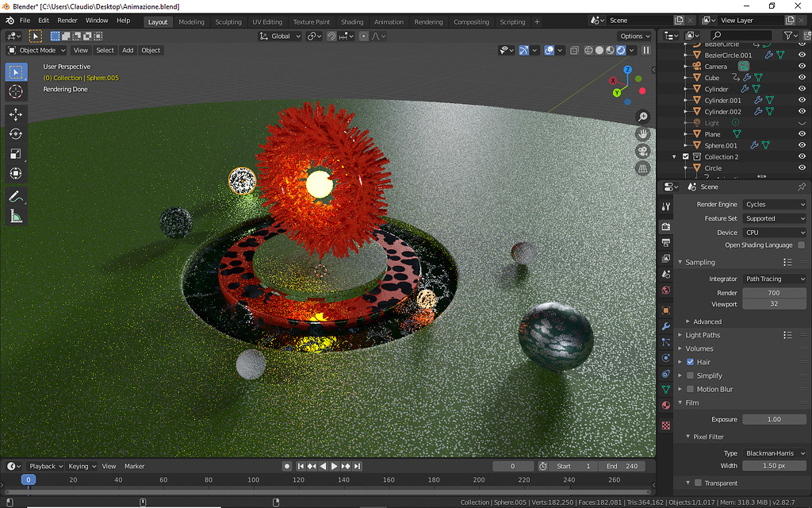Screen dimensions: 812x508
Task: Expand the Light Paths panel
Action: pos(703,335)
